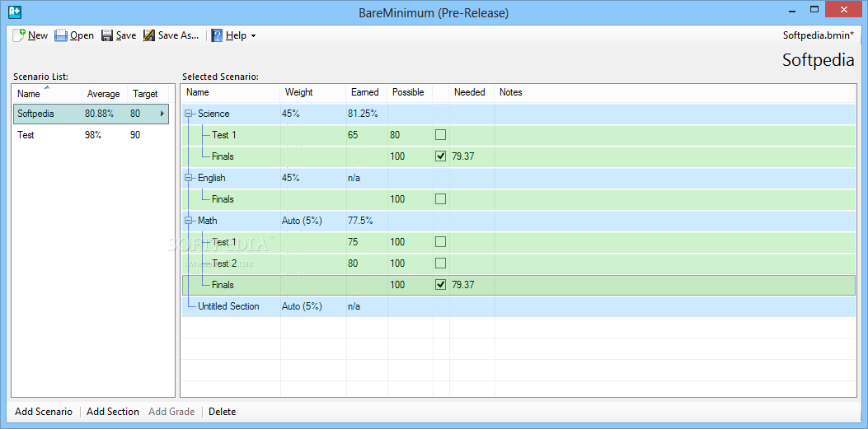Click the 79.37 needed value for Science Finals
This screenshot has height=429, width=868.
point(463,156)
